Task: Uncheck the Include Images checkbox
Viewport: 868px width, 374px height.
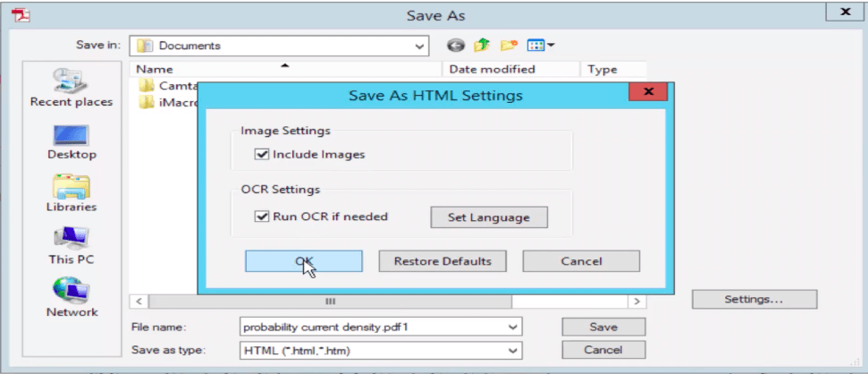Action: [x=262, y=154]
